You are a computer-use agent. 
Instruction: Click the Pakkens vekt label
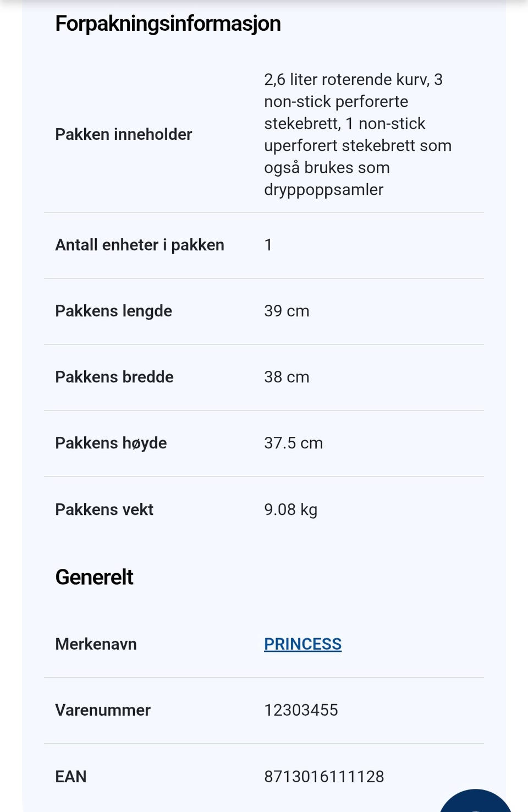tap(105, 509)
